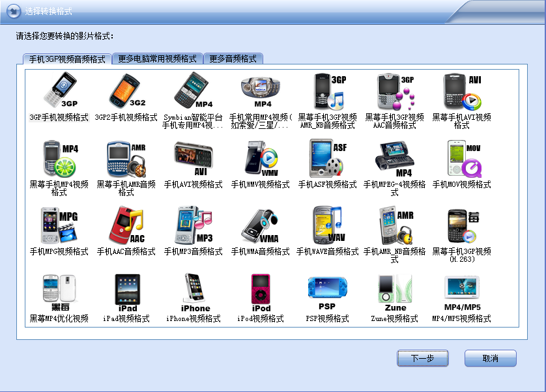Select the 3GP手机视频格式 phone icon

[61, 90]
